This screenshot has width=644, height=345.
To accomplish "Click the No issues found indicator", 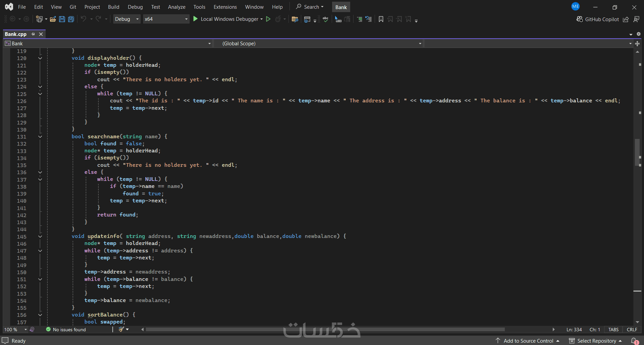I will [66, 330].
